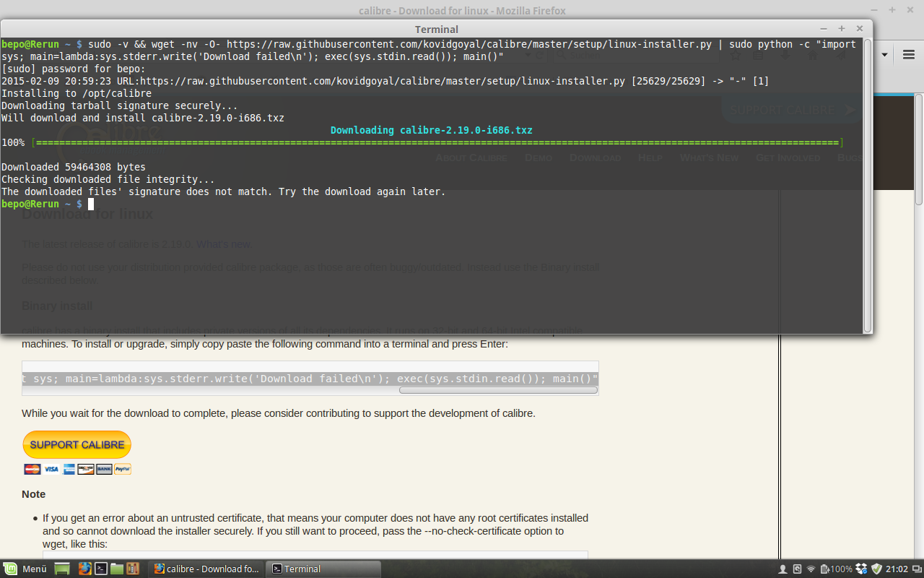
Task: Open the file manager folder launcher icon
Action: tap(117, 569)
